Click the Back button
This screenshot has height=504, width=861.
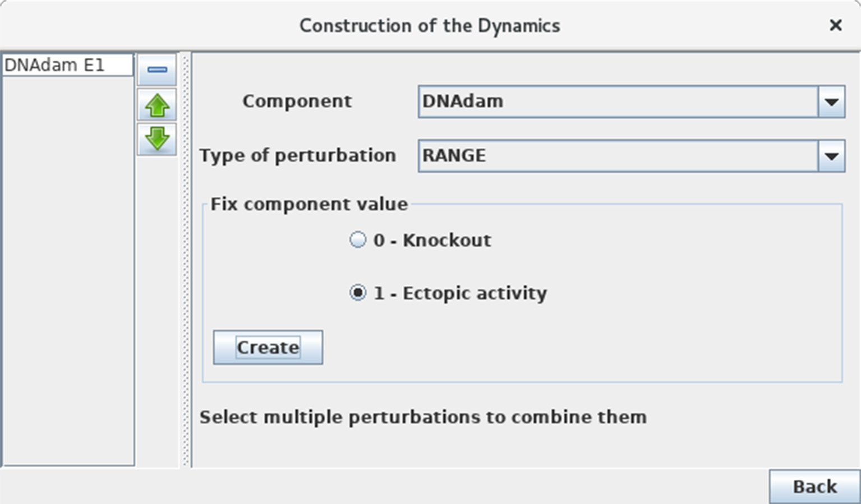[814, 487]
